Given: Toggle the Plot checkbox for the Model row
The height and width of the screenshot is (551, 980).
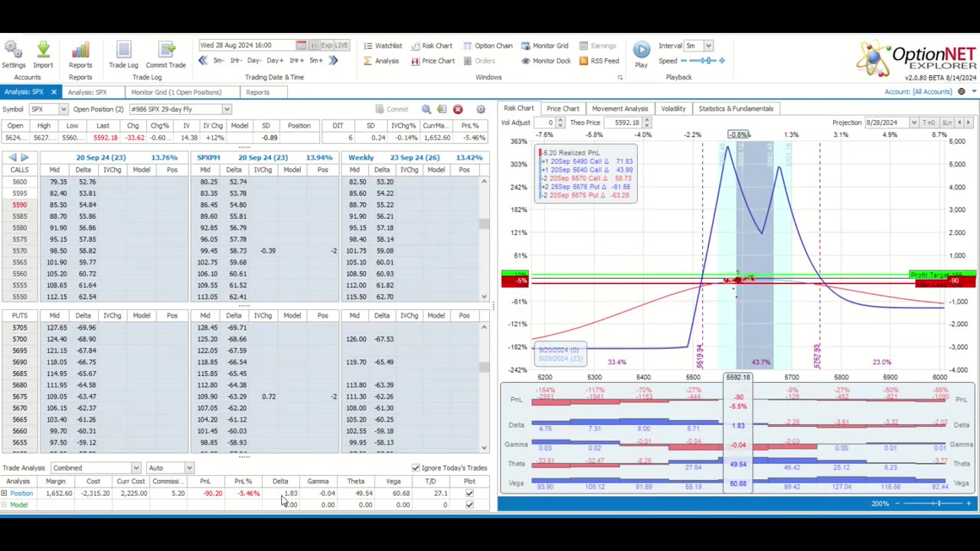Looking at the screenshot, I should [x=469, y=505].
